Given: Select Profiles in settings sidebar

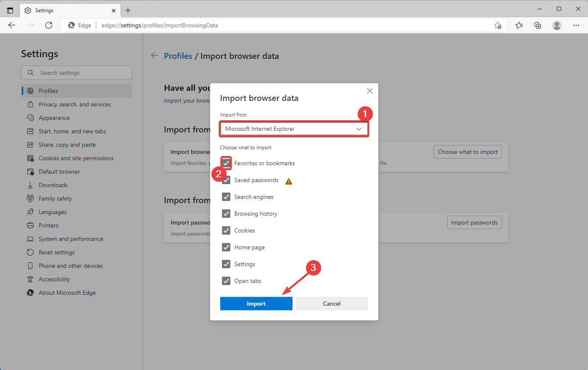Looking at the screenshot, I should [x=77, y=91].
